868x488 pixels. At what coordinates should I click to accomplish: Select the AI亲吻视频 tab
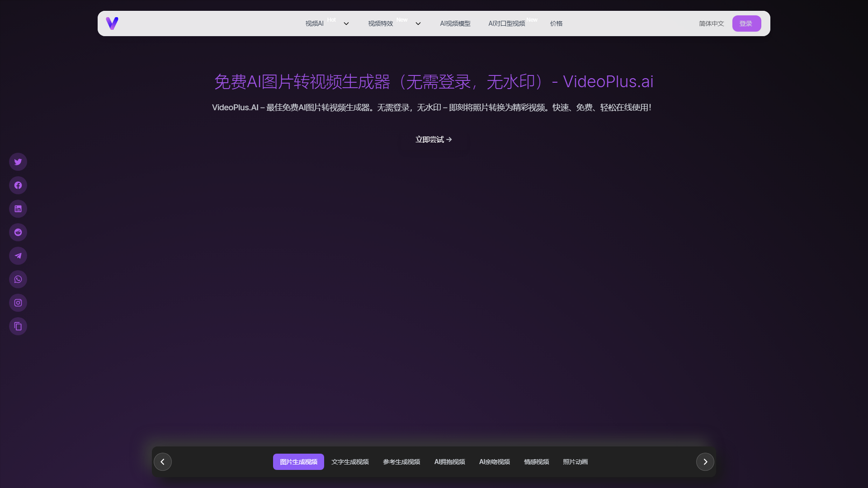tap(494, 462)
